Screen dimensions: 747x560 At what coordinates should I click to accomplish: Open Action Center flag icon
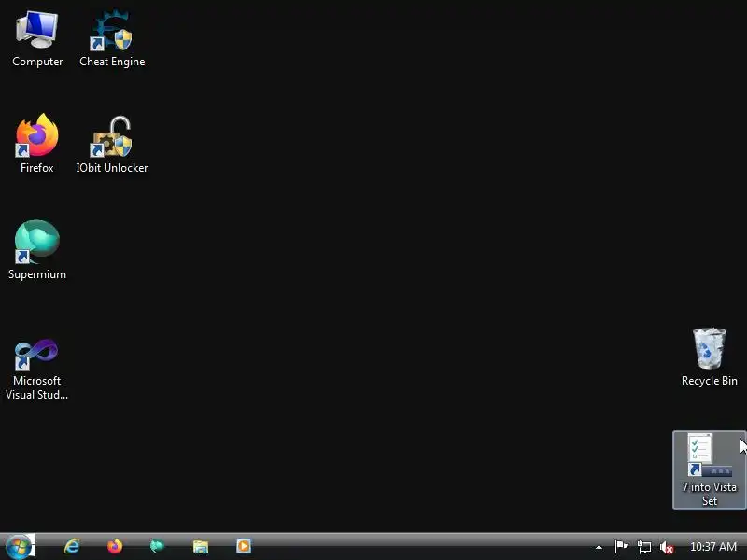point(621,547)
